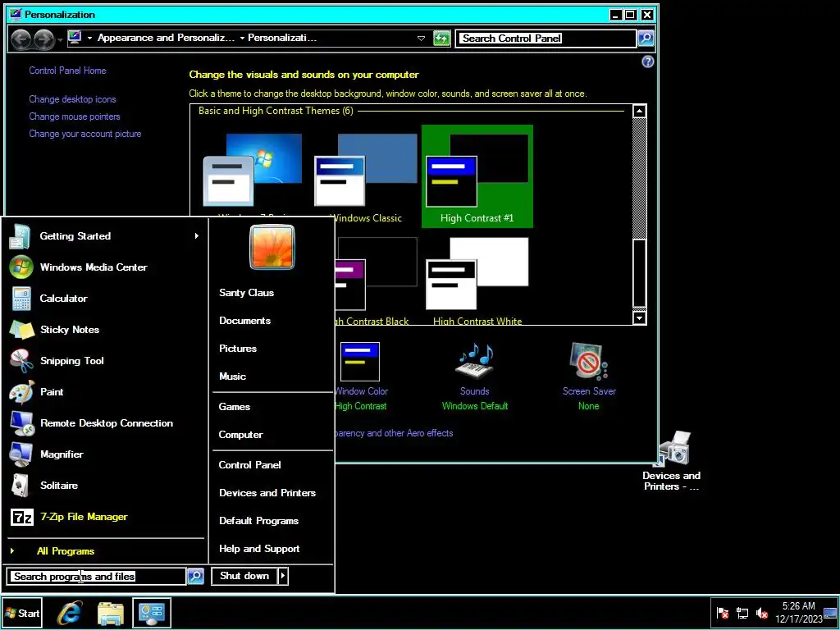Image resolution: width=840 pixels, height=630 pixels.
Task: Open the Calculator program icon
Action: coord(21,299)
